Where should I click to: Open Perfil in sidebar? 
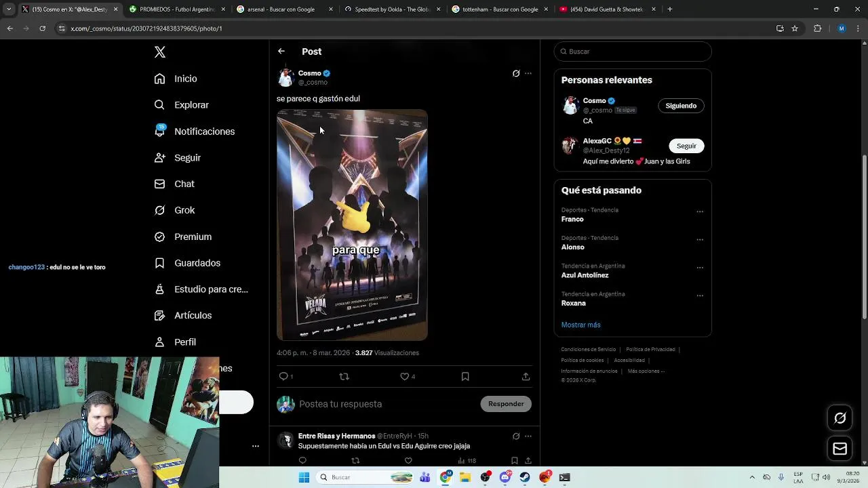click(x=175, y=342)
